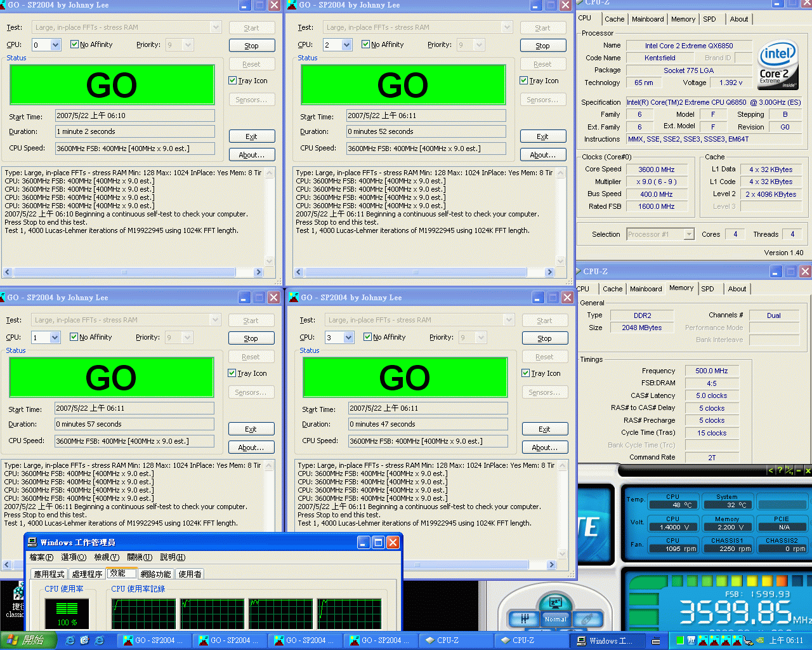Toggle No Affinity in CPU 2 window
Screen dimensions: 812x650
[x=366, y=44]
